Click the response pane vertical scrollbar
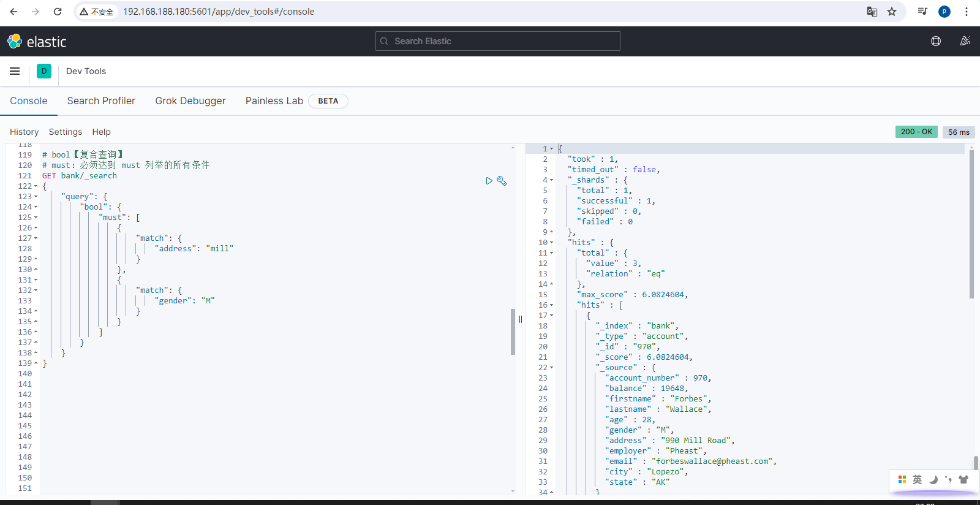The width and height of the screenshot is (980, 505). [x=971, y=224]
